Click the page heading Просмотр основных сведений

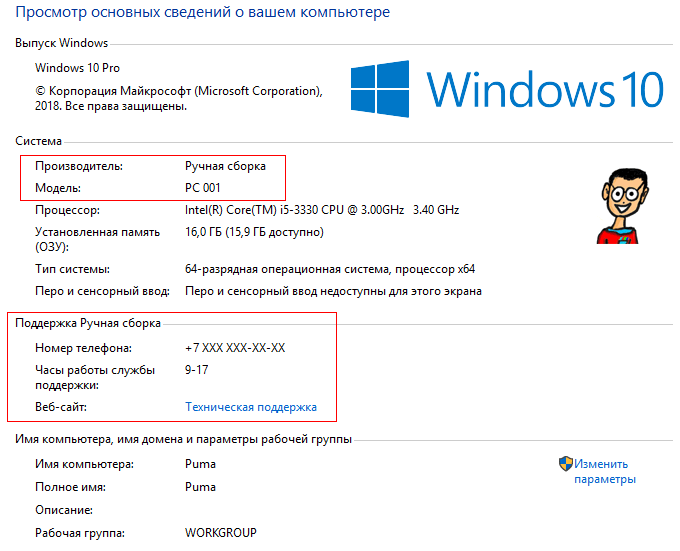click(x=203, y=12)
